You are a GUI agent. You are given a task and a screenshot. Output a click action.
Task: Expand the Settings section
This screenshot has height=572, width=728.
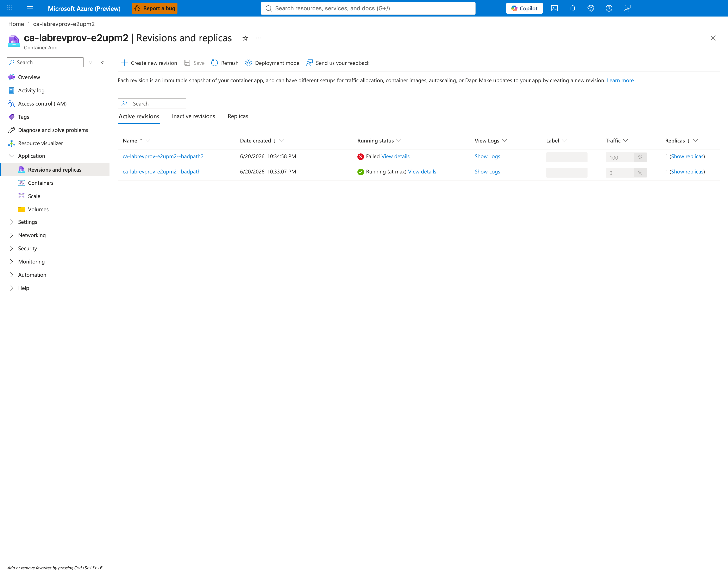(x=11, y=222)
